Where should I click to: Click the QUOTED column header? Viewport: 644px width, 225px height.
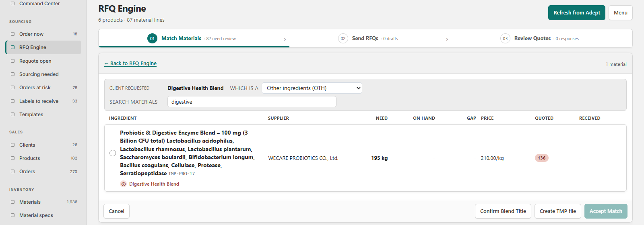click(544, 118)
